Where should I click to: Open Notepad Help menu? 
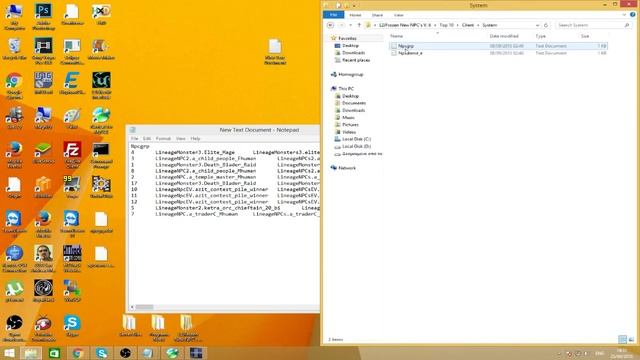coord(195,138)
